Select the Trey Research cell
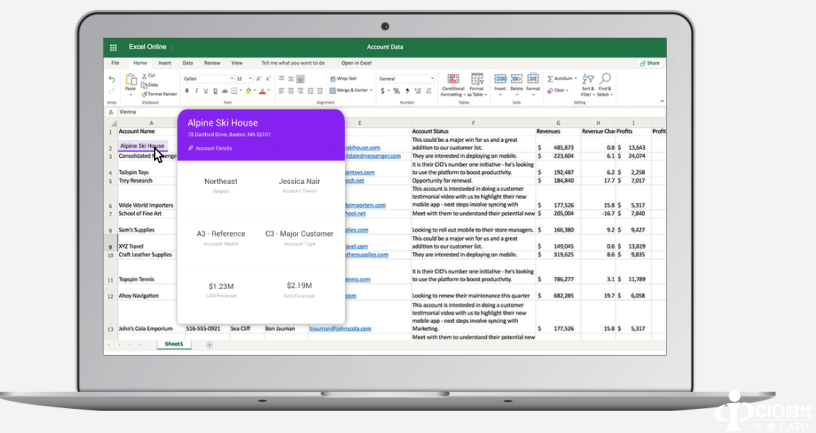The width and height of the screenshot is (816, 433). point(147,181)
